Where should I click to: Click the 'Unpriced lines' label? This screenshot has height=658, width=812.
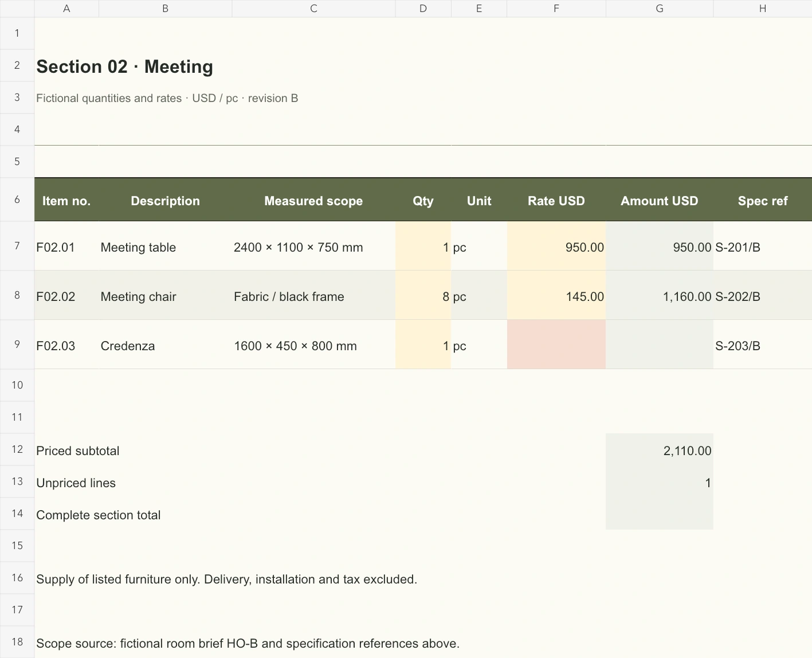point(76,483)
